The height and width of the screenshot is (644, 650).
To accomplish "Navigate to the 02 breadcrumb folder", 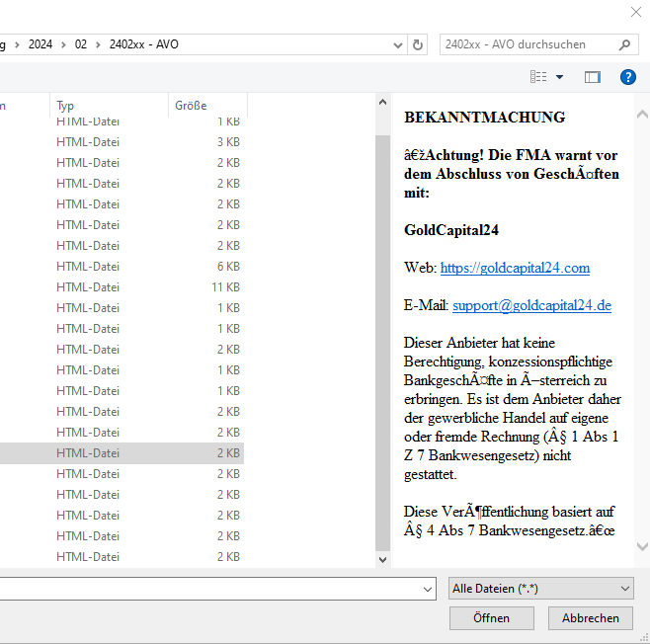I will 80,44.
